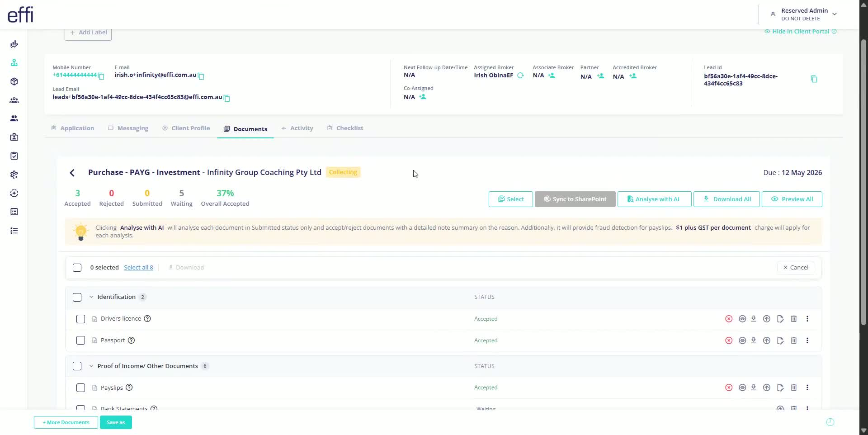This screenshot has width=868, height=435.
Task: Add an Associate Broker
Action: pyautogui.click(x=552, y=76)
